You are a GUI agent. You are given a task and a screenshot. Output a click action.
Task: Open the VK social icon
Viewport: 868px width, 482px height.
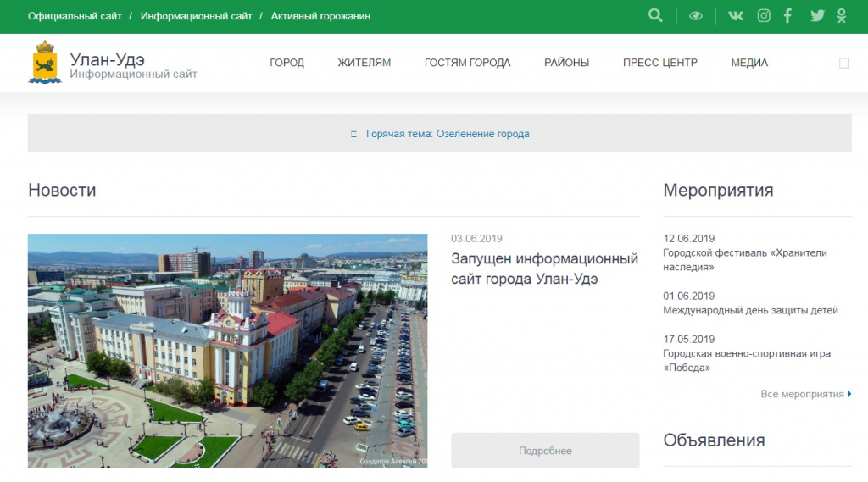click(x=736, y=15)
